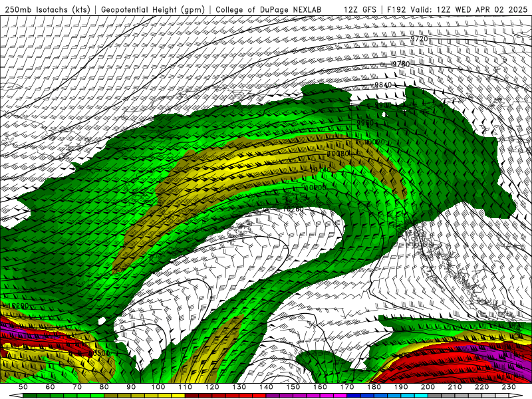Click the 150 kts color scale label
Screen dimensions: 532x399
293,387
